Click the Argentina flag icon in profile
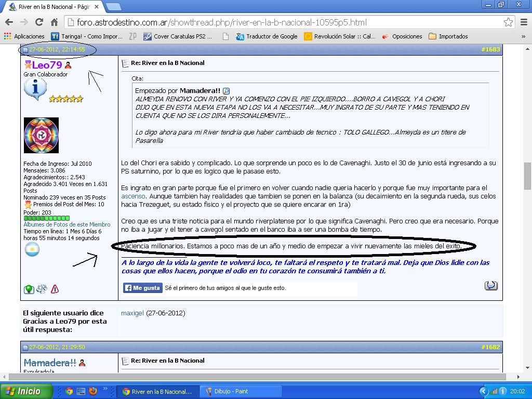 pos(32,250)
